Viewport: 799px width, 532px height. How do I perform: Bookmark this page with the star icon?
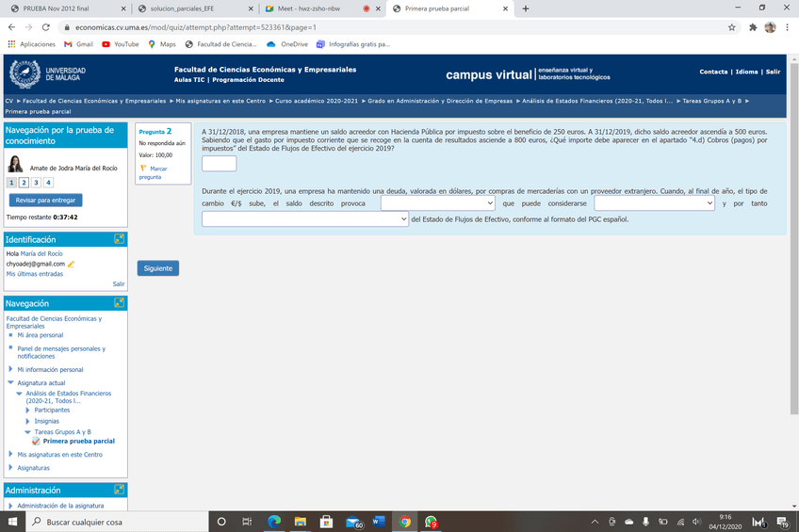pos(732,27)
